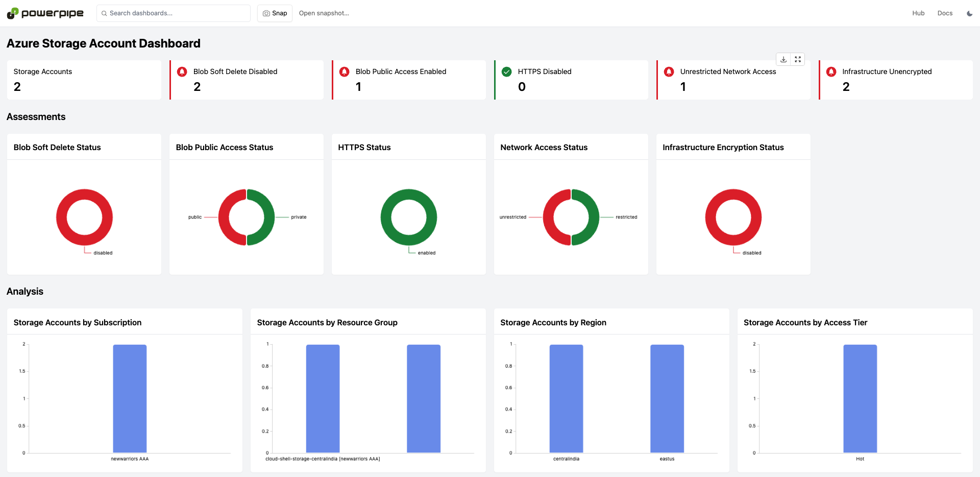Click the Blob Soft Delete Disabled alert icon
The height and width of the screenshot is (477, 980).
(x=182, y=71)
